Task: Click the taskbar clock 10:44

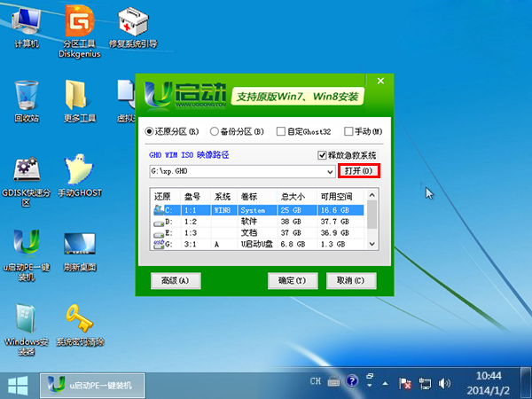Action: pyautogui.click(x=489, y=376)
